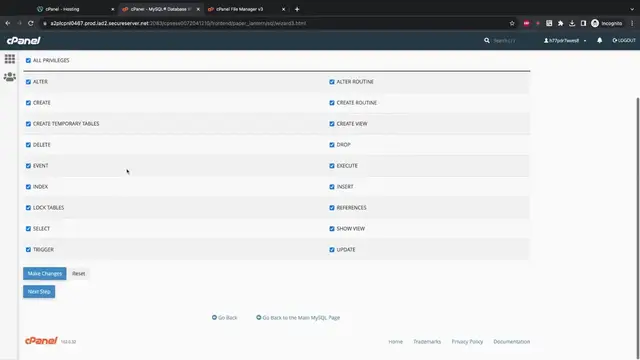Screen dimensions: 640x360
Task: Toggle the REFERENCES checkbox
Action: tap(332, 208)
